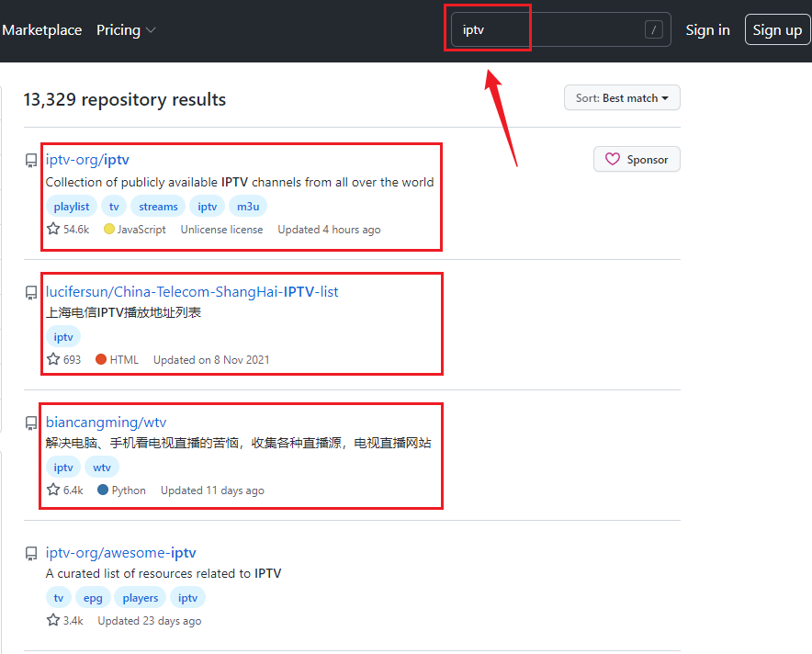
Task: Click the Sign up button
Action: pyautogui.click(x=777, y=29)
